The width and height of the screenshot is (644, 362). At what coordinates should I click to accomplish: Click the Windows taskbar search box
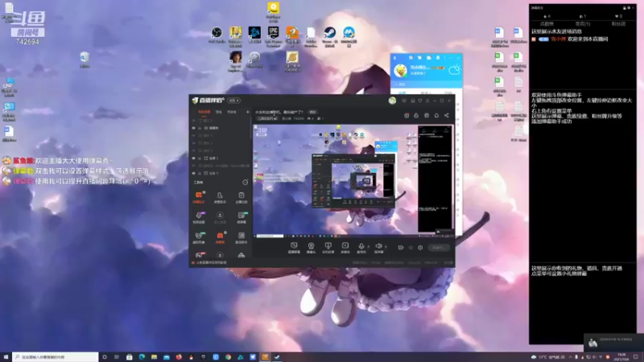pos(56,357)
